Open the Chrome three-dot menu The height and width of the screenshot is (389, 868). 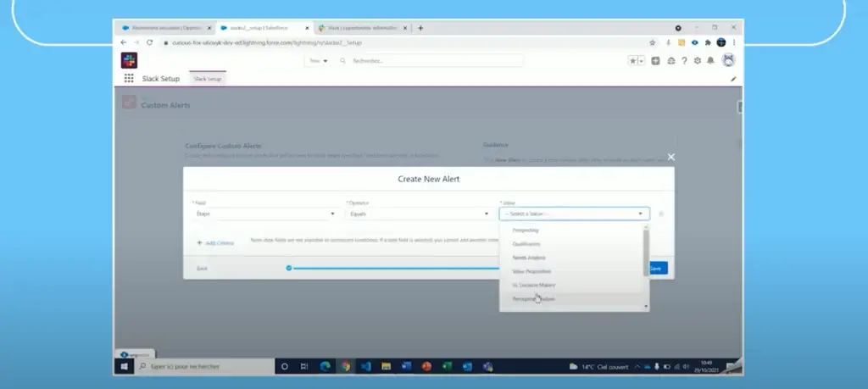734,42
